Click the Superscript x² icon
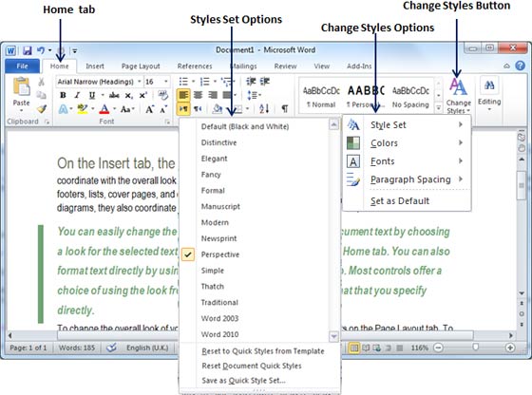532x395 pixels. pos(142,96)
